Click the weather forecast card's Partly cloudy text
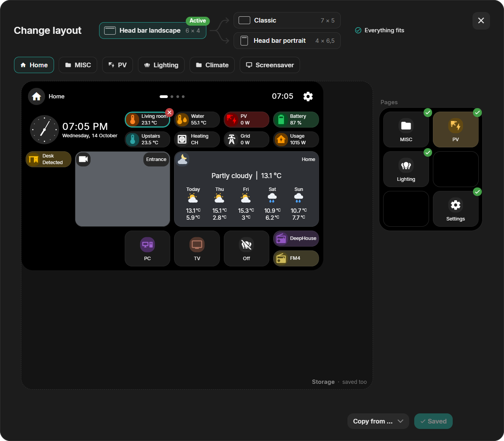 pos(232,176)
